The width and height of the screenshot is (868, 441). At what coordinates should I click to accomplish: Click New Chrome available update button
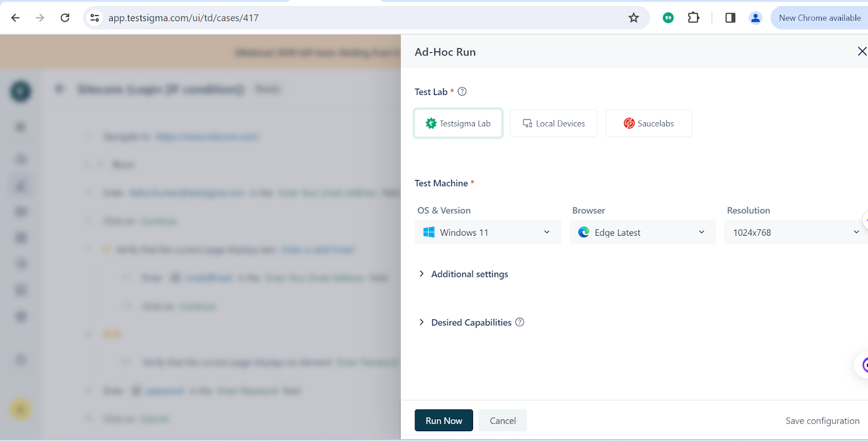pos(819,18)
